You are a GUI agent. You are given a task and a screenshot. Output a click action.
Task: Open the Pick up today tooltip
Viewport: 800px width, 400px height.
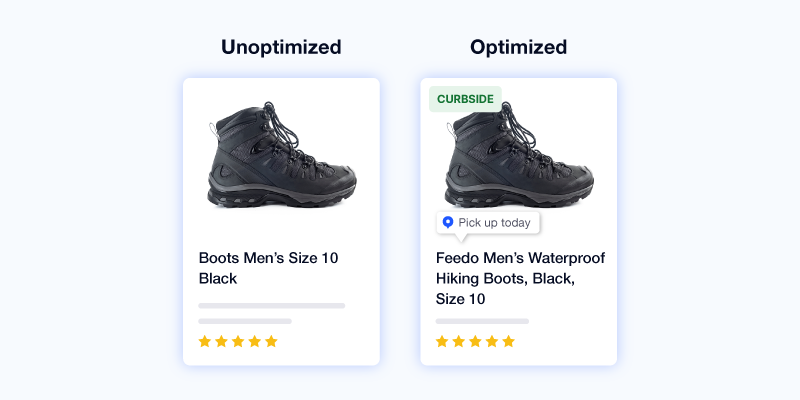pos(488,223)
